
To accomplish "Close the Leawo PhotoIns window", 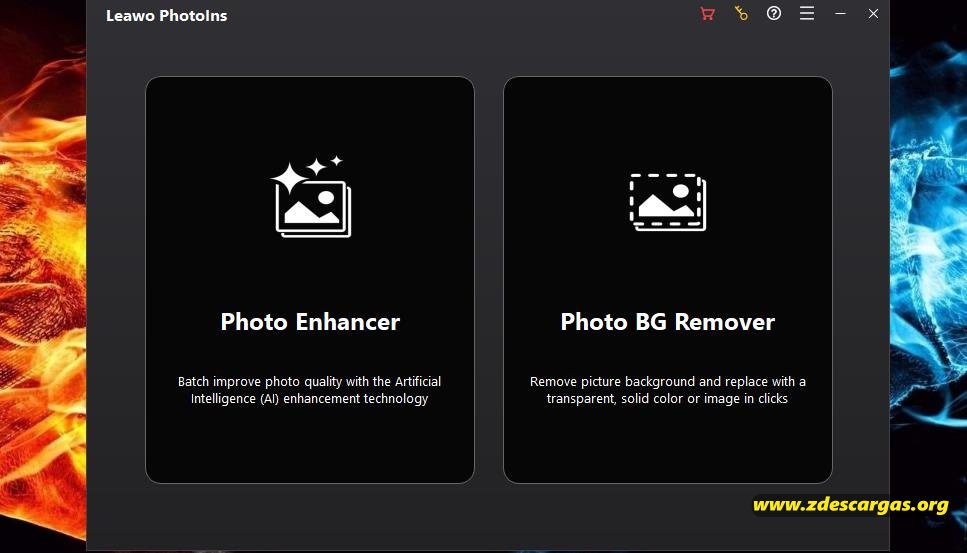I will 873,14.
